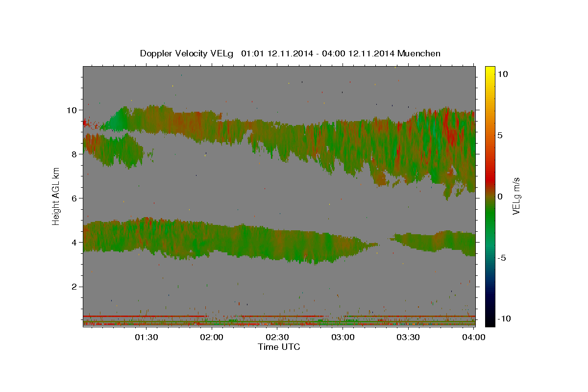
Task: Pick the black bottom of the colorbar
Action: click(490, 321)
